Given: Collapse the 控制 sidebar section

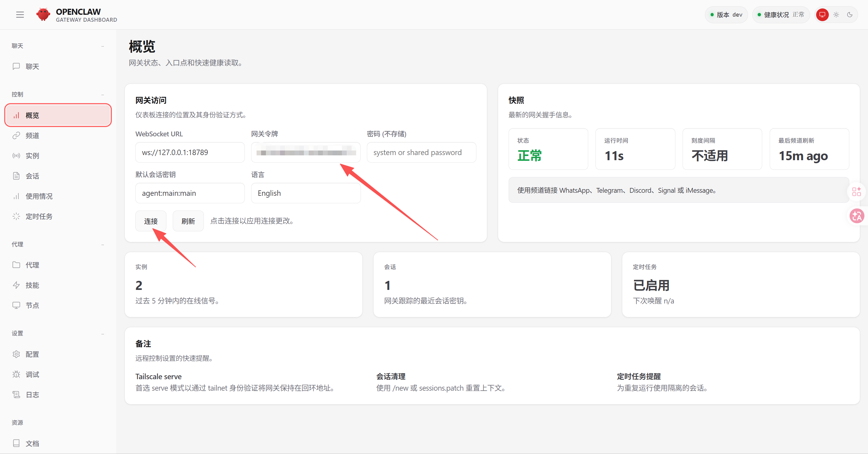Looking at the screenshot, I should (103, 95).
